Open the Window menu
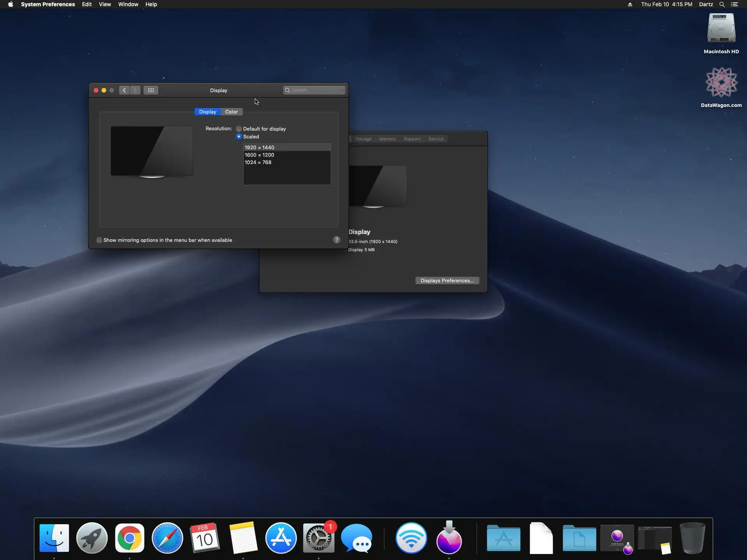The width and height of the screenshot is (747, 560). [128, 4]
